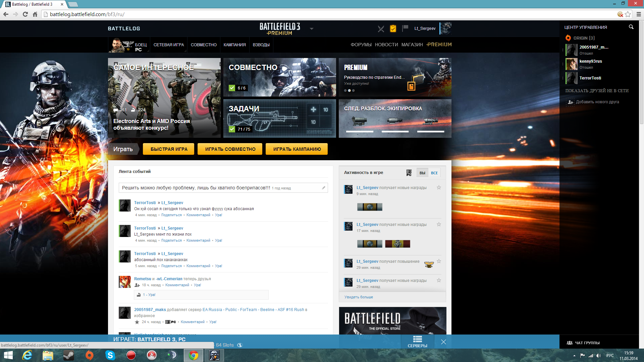
Task: Open the СЕРВЕРЫ server browser icon
Action: point(417,342)
